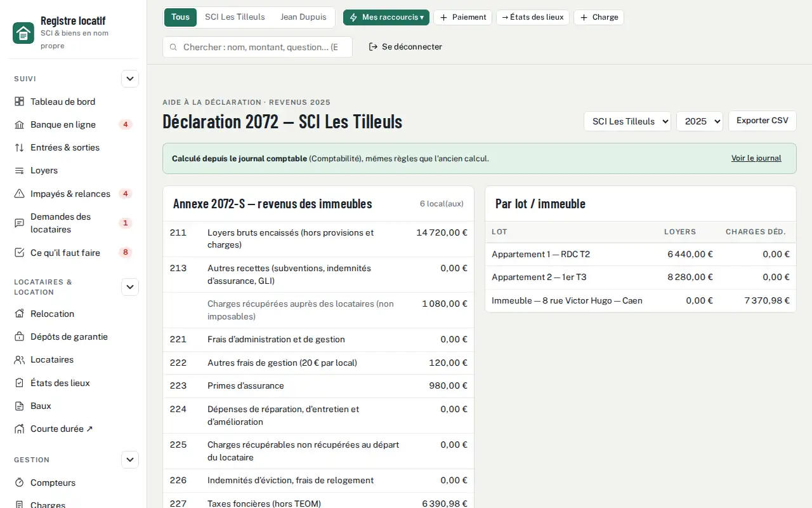The width and height of the screenshot is (812, 508).
Task: Open the SCI Les Tilleuls entity dropdown
Action: (627, 121)
